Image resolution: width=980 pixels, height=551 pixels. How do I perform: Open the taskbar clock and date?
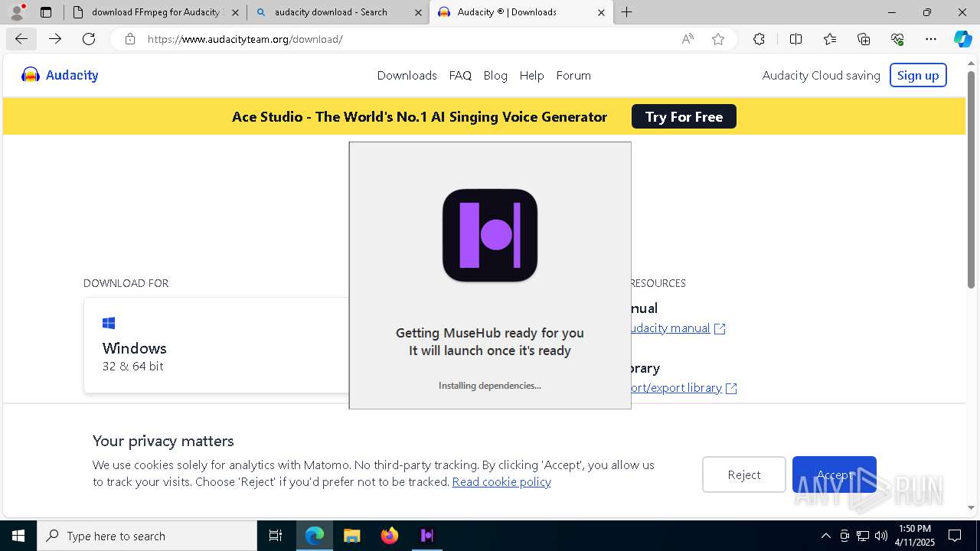click(915, 536)
